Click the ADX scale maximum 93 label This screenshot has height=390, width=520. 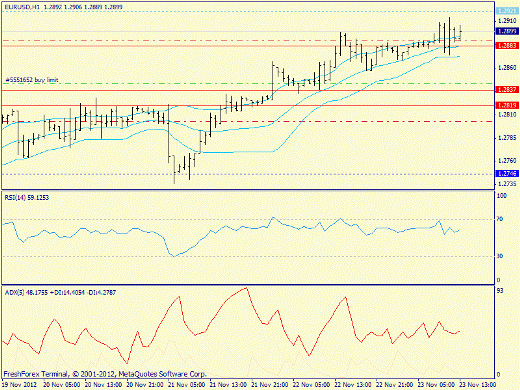500,291
